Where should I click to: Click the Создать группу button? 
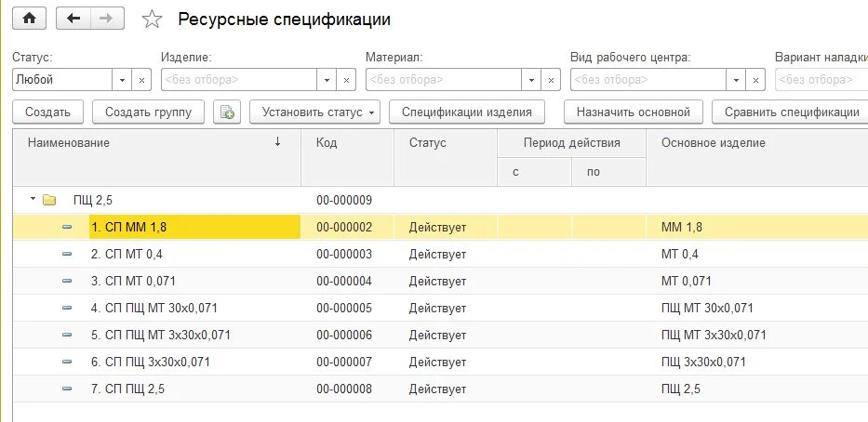click(148, 112)
